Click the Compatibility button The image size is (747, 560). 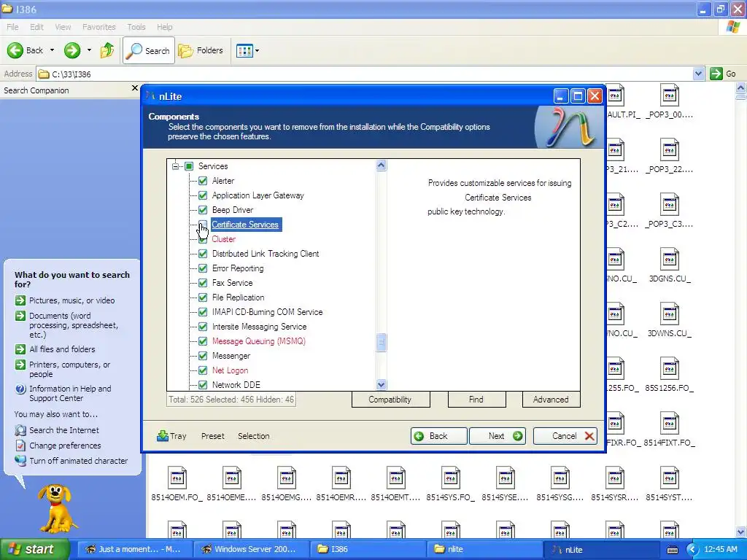coord(390,400)
